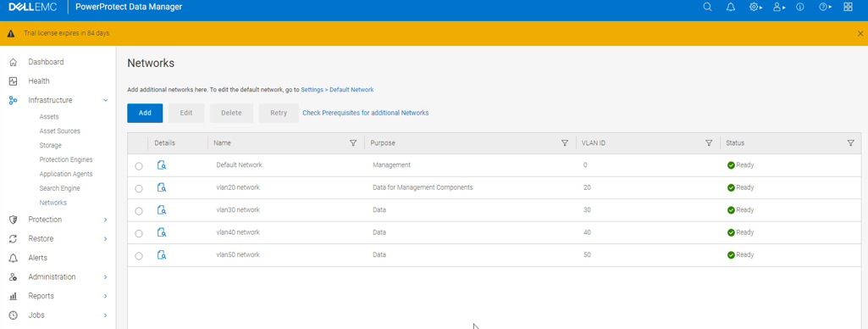Open Application Agents in the sidebar
This screenshot has width=868, height=329.
[66, 174]
